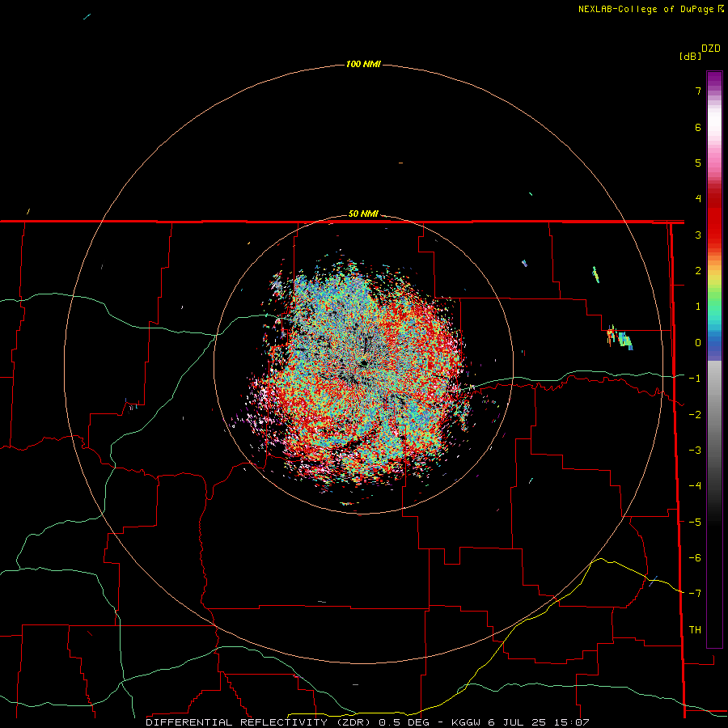
Task: Click the DIFFERENTIAL REFLECTIVITY (ZDR) title text
Action: pos(258,722)
